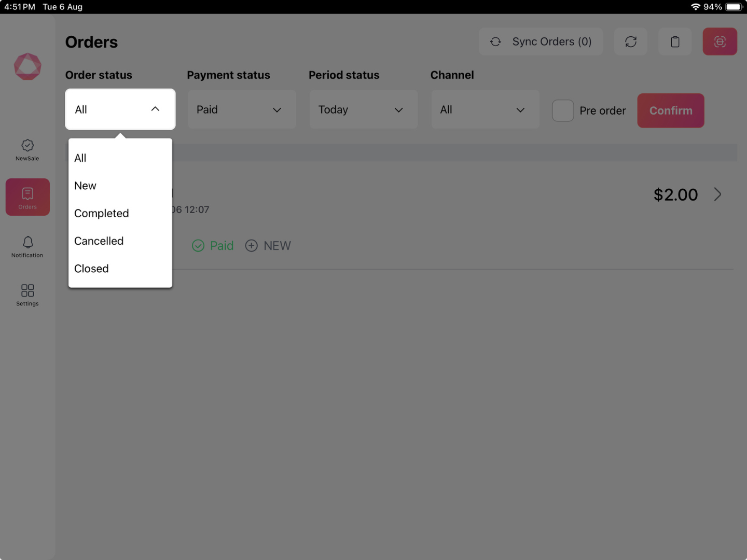Click the Sync Orders (0) button
The image size is (747, 560).
coord(541,42)
